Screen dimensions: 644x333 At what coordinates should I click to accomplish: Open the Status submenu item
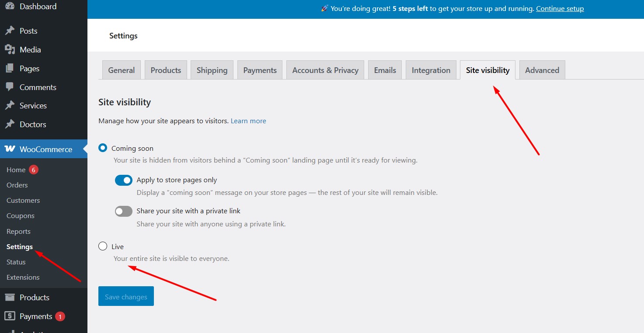click(x=16, y=262)
